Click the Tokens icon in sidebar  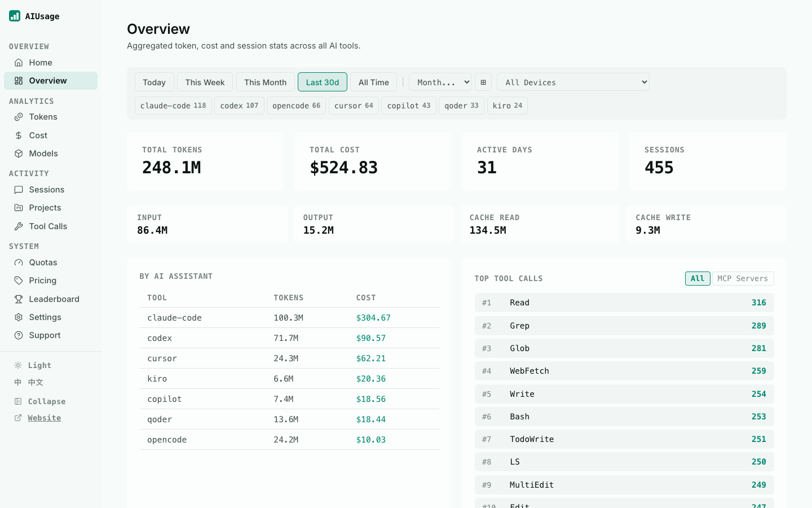click(x=19, y=117)
